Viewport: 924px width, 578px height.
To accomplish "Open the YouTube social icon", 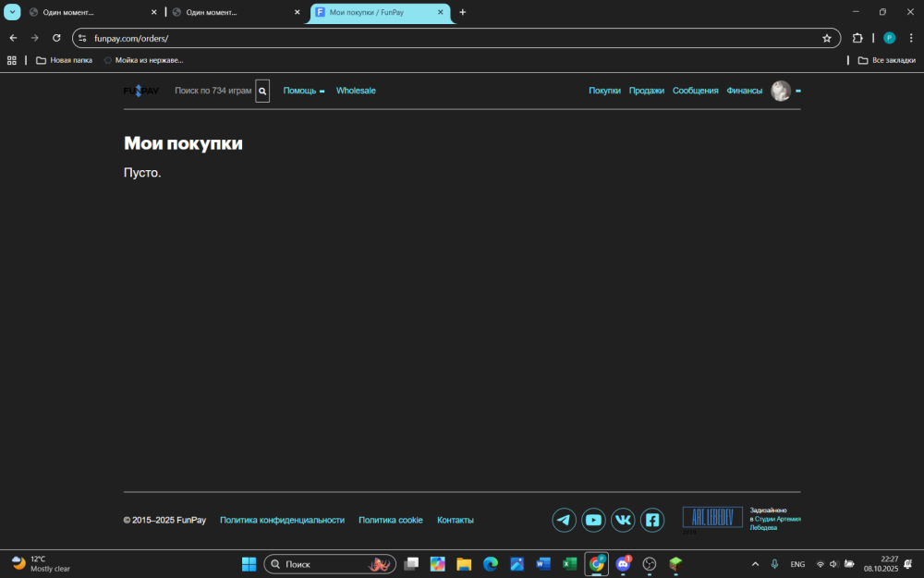I will click(593, 520).
